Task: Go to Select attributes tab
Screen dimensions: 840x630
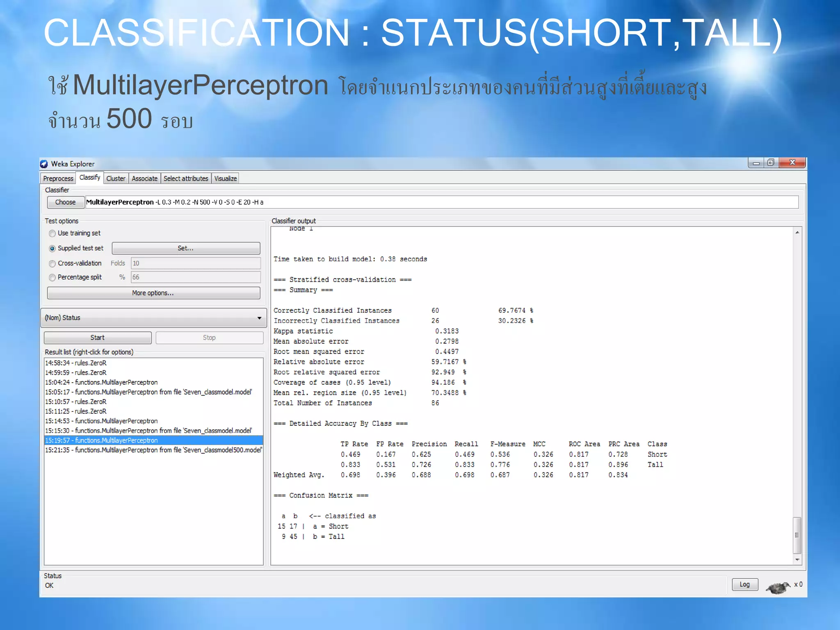Action: (186, 178)
